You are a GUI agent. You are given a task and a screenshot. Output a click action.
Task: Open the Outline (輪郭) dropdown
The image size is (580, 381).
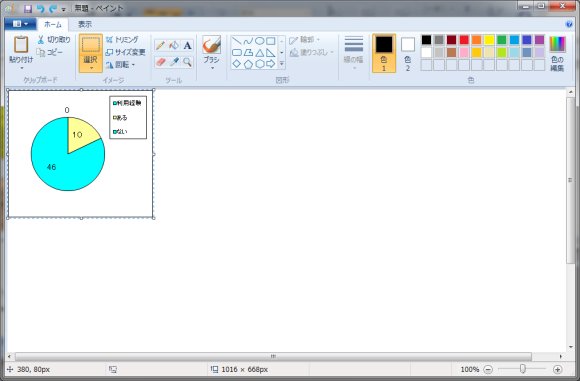tap(304, 40)
